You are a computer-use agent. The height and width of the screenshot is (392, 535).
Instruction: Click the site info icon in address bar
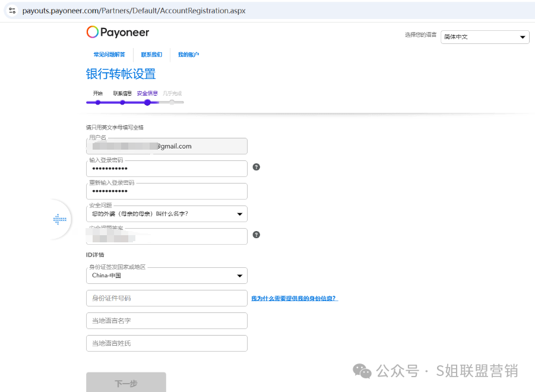click(x=12, y=11)
